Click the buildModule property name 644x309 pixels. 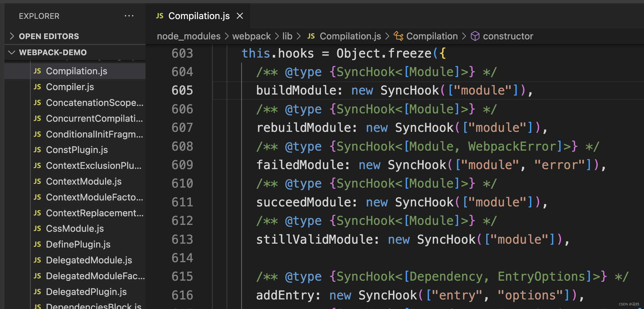pyautogui.click(x=296, y=90)
